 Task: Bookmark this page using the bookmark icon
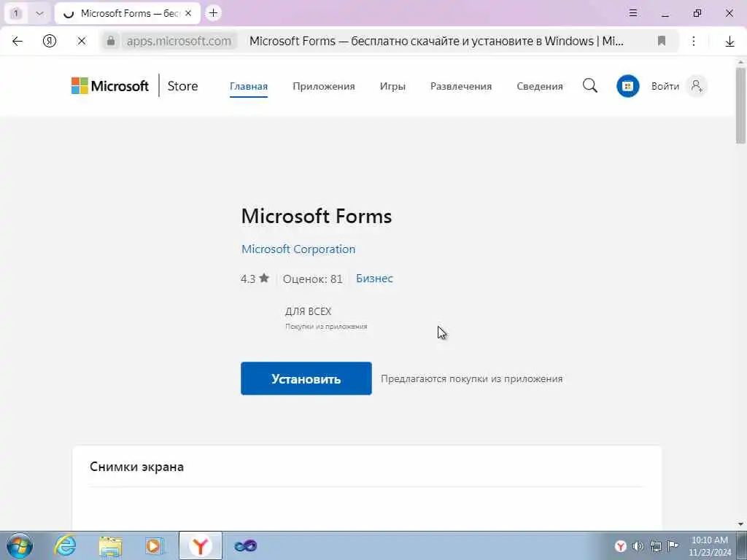point(661,42)
